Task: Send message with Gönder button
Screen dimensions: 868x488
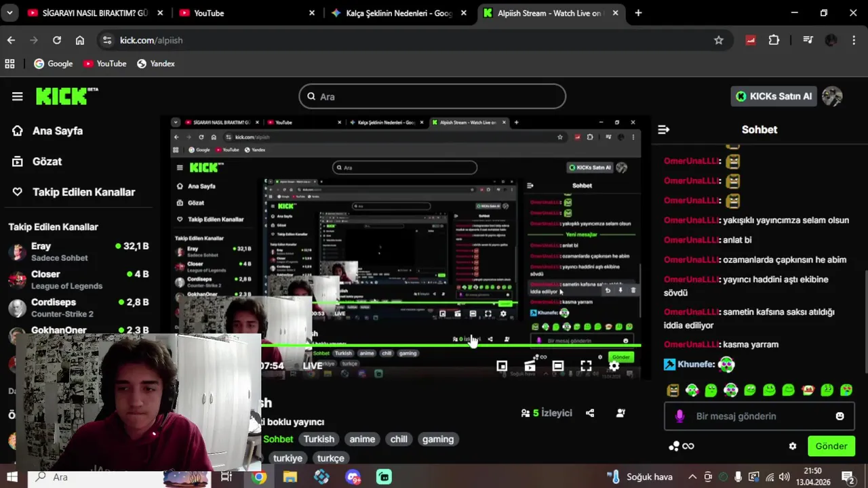Action: [x=831, y=446]
